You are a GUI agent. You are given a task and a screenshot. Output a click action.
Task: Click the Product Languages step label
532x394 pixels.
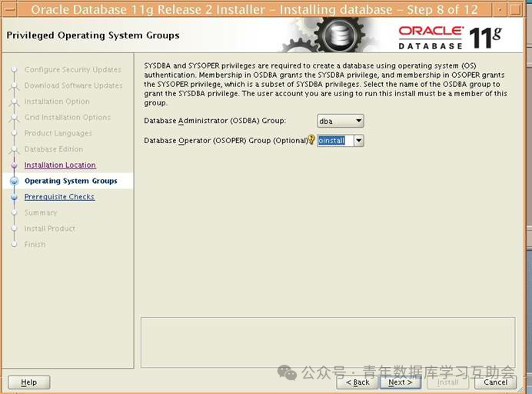[58, 133]
